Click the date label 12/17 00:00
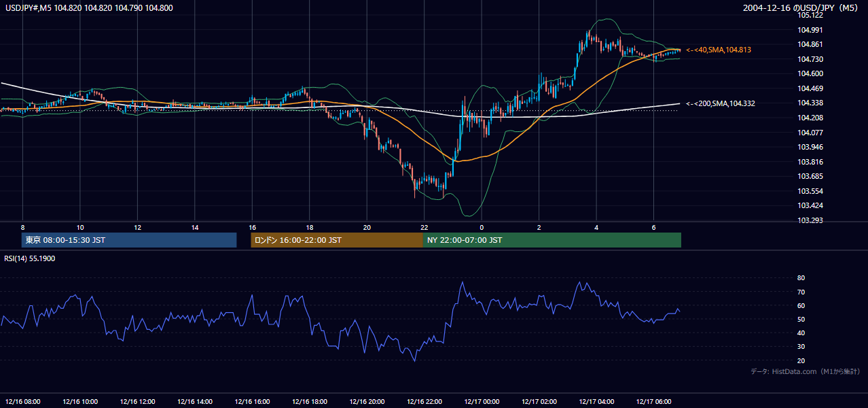Image resolution: width=868 pixels, height=408 pixels. [482, 401]
